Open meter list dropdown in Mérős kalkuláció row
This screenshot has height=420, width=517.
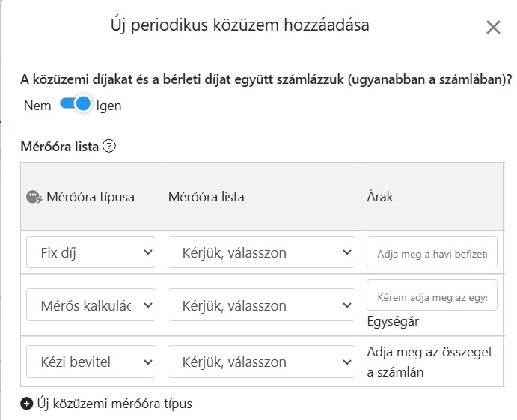click(x=261, y=305)
